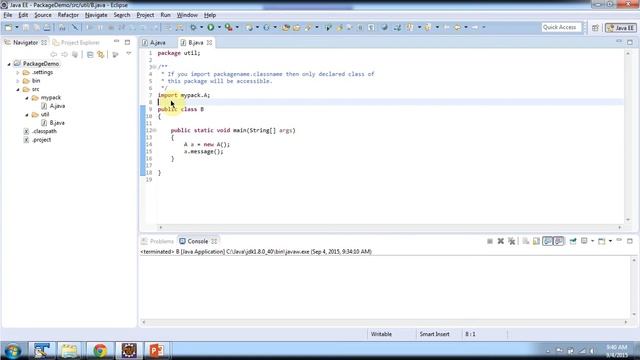Open the Project menu
The width and height of the screenshot is (640, 360).
pyautogui.click(x=145, y=15)
